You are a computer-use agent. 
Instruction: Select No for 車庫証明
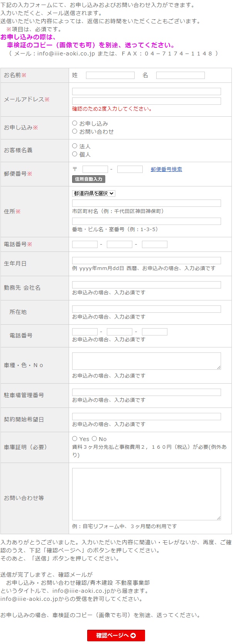94,439
